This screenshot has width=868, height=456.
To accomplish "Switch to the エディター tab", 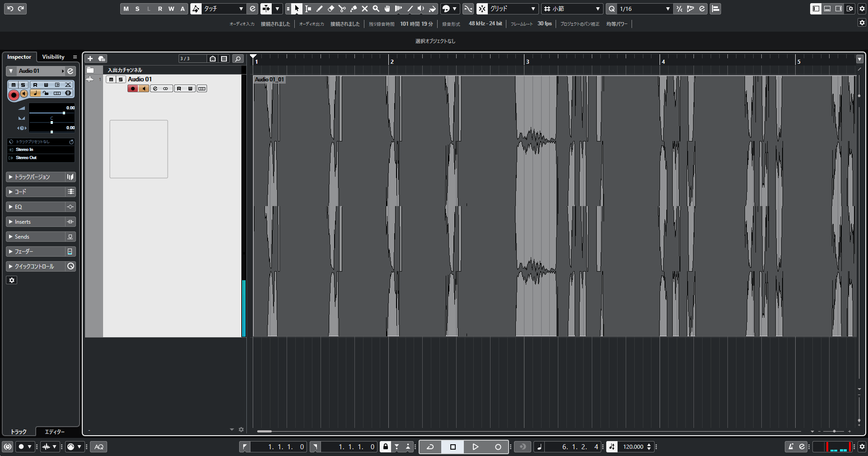I will 55,432.
